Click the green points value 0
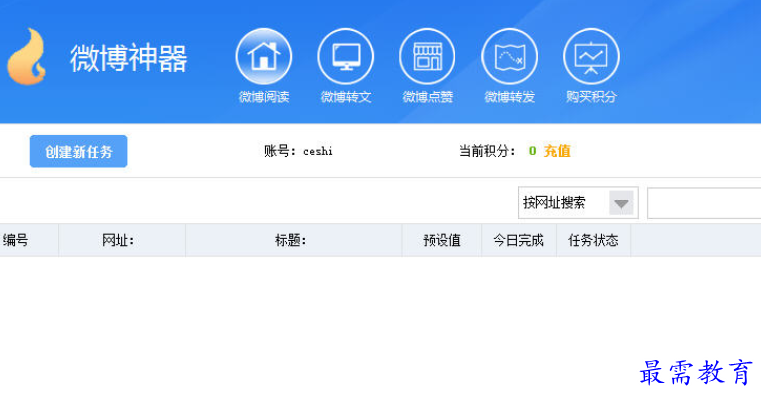This screenshot has height=404, width=761. [532, 151]
